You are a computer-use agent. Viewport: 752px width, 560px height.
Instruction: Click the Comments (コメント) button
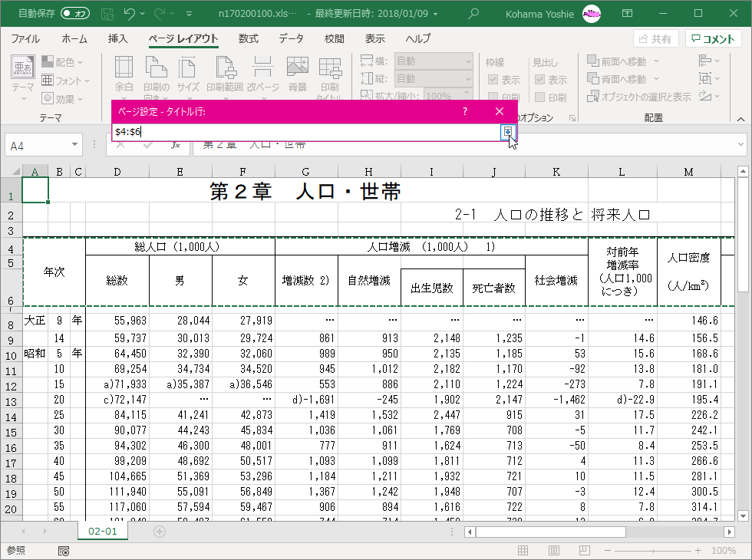coord(714,39)
